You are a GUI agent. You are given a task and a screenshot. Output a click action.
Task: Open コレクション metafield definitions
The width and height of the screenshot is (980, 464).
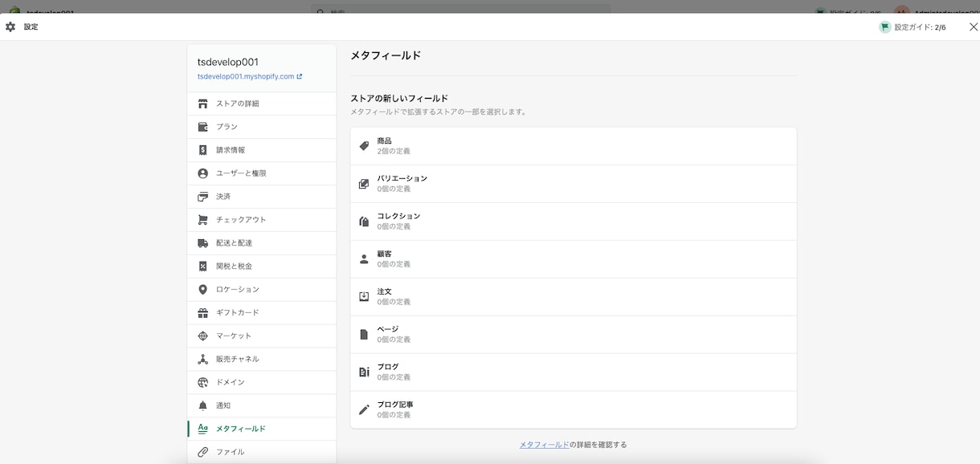[574, 222]
